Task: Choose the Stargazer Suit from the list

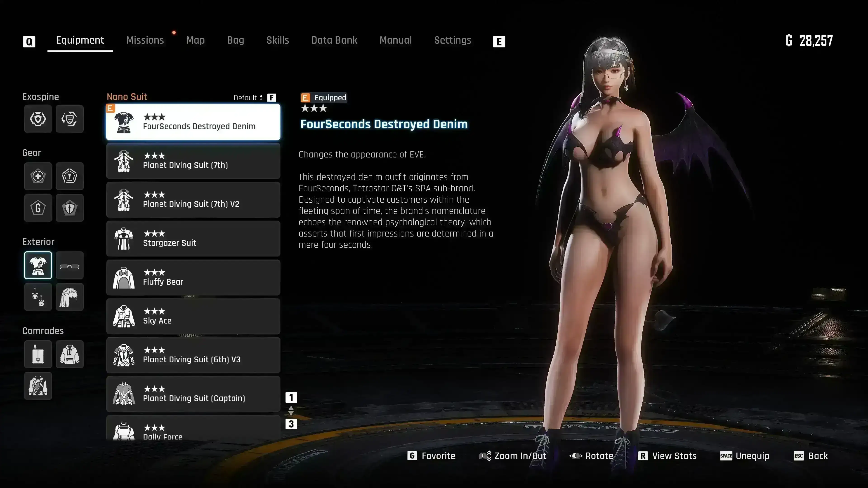Action: pos(193,238)
